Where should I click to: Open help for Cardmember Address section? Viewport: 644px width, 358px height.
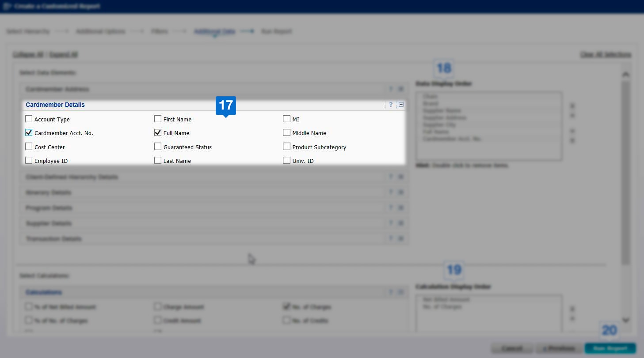pos(391,89)
